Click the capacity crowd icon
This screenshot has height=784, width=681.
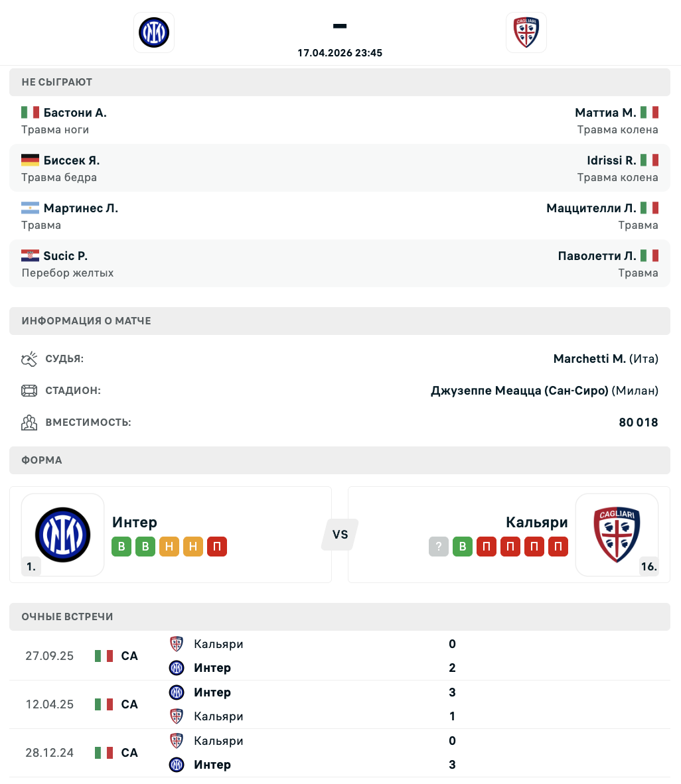pos(29,423)
